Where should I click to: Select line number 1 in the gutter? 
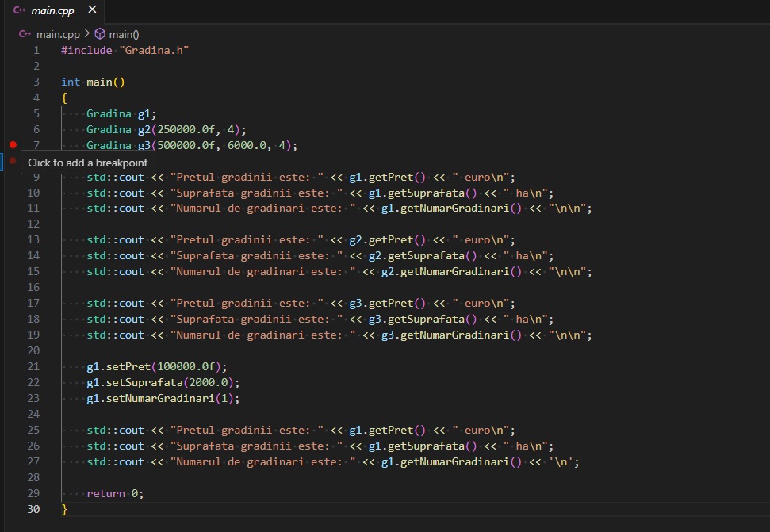36,50
